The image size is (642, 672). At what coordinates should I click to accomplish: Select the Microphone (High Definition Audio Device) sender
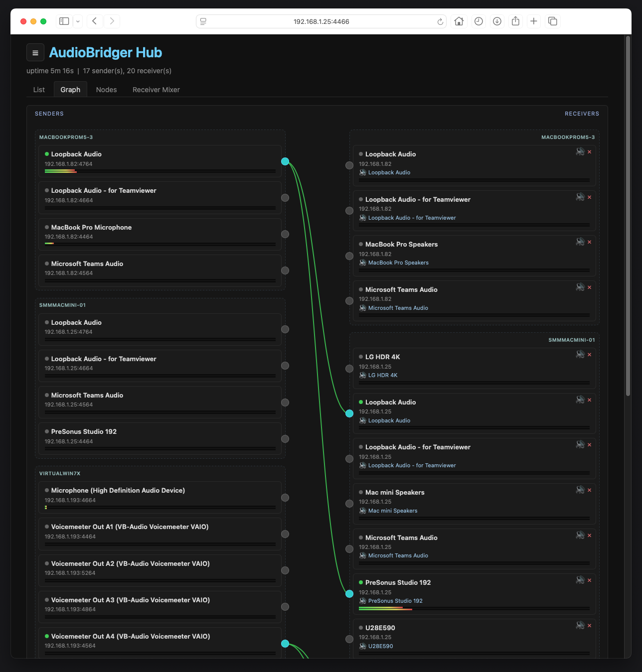tap(160, 497)
